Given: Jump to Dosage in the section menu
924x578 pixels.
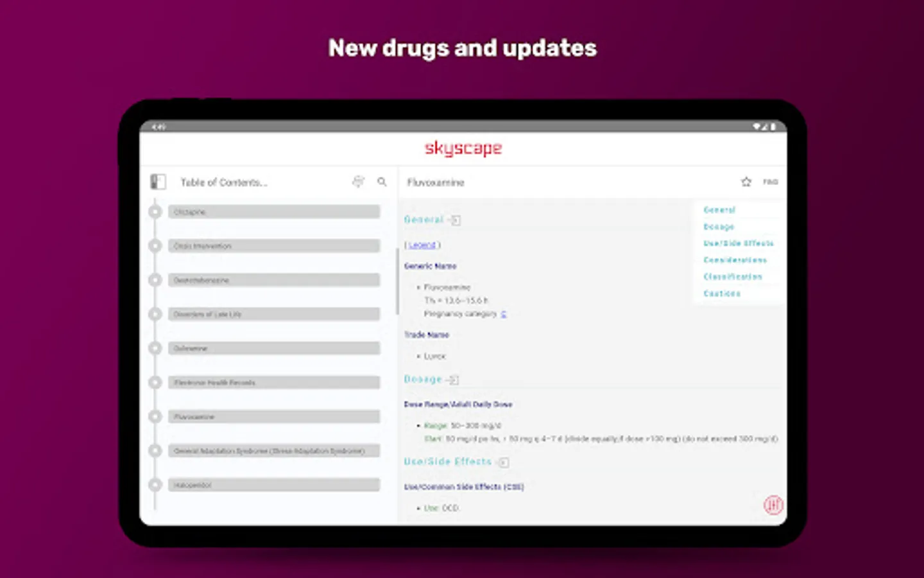Looking at the screenshot, I should pyautogui.click(x=719, y=227).
